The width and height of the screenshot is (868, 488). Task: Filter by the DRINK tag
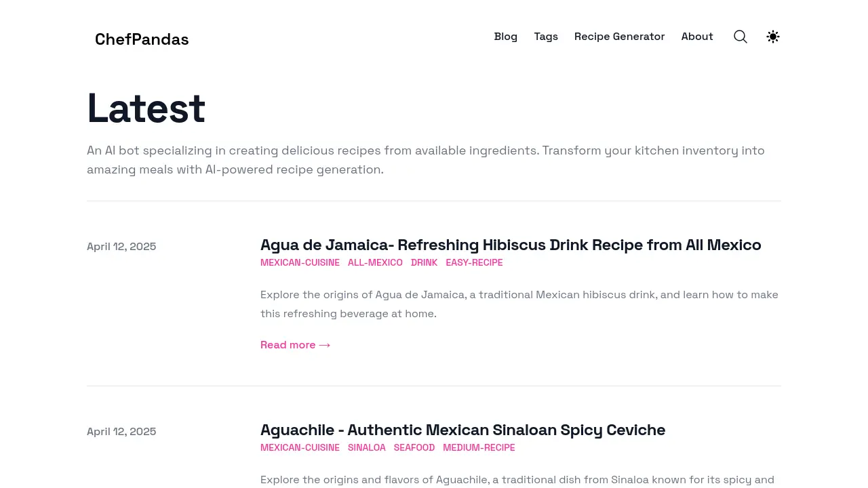click(425, 262)
